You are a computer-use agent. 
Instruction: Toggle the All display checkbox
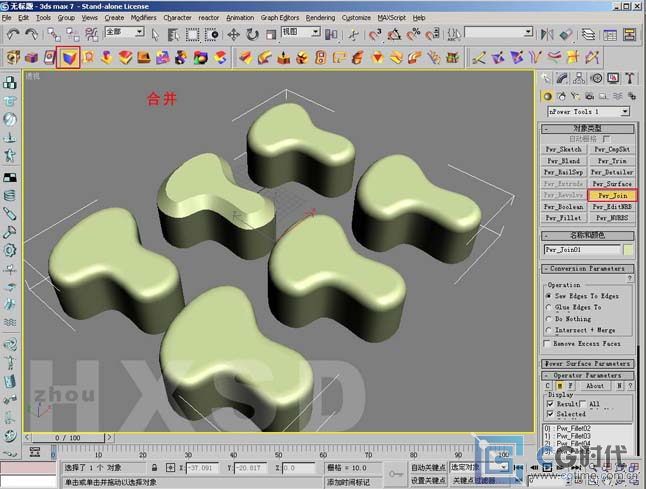pyautogui.click(x=583, y=404)
